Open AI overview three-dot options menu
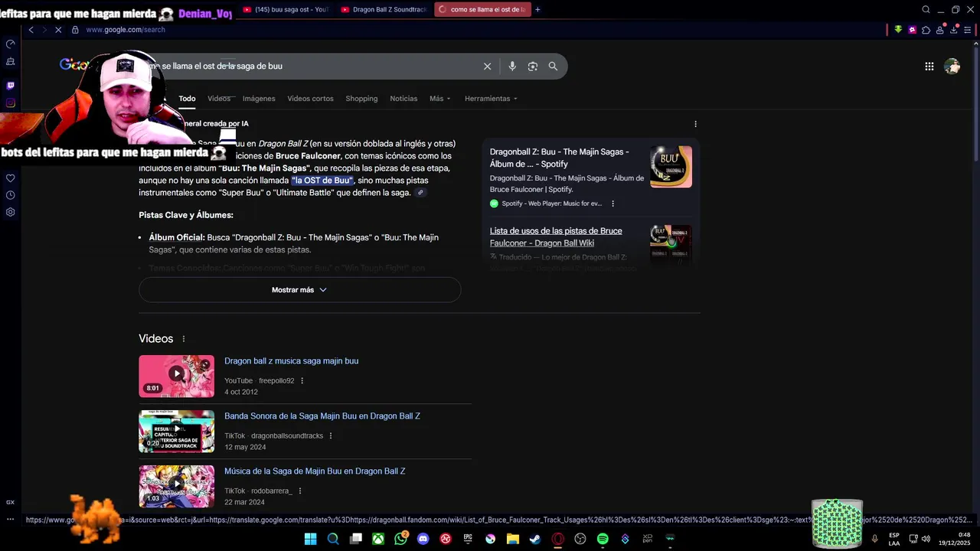The image size is (980, 551). pos(695,124)
